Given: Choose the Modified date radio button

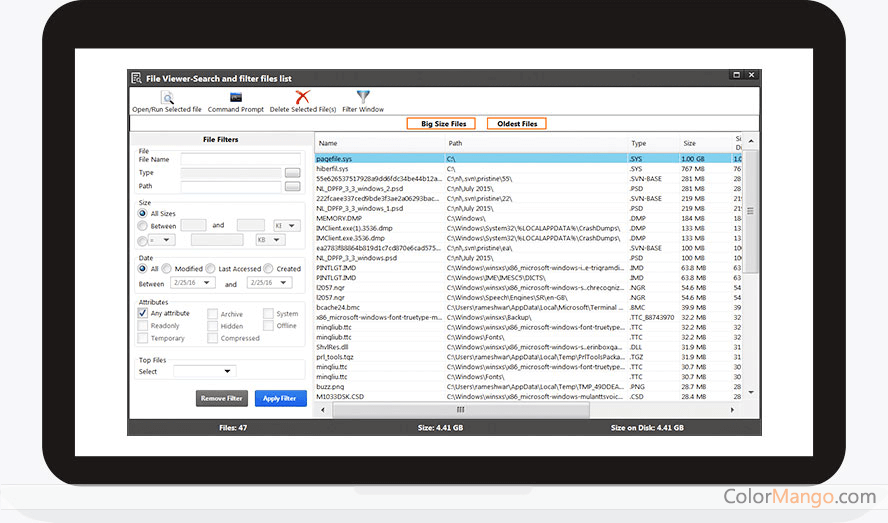Looking at the screenshot, I should (169, 269).
